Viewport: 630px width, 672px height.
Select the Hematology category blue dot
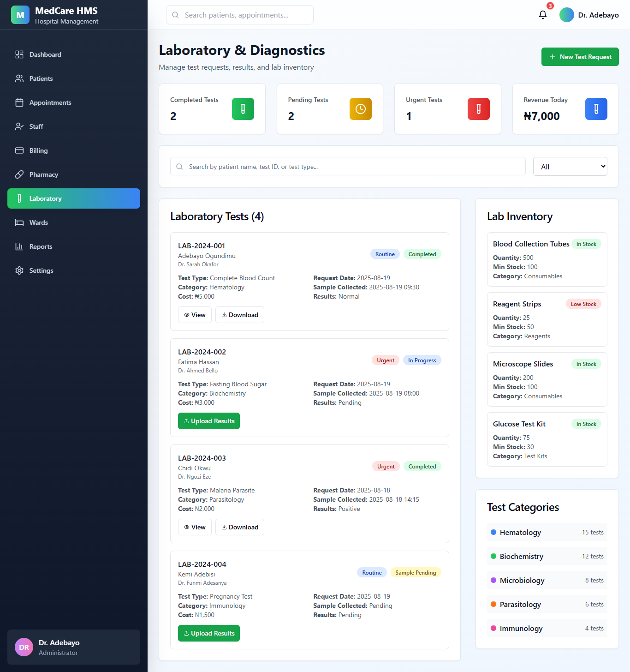tap(493, 532)
